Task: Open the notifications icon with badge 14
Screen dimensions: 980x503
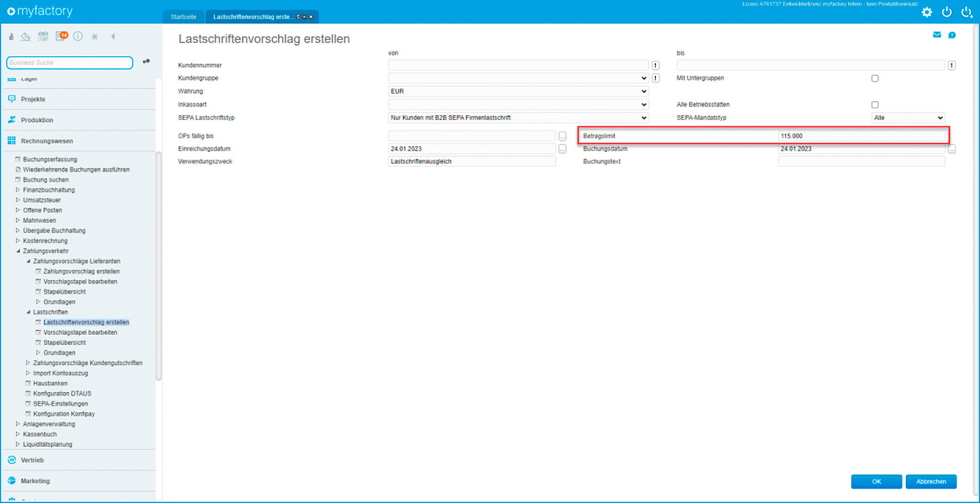Action: [61, 36]
